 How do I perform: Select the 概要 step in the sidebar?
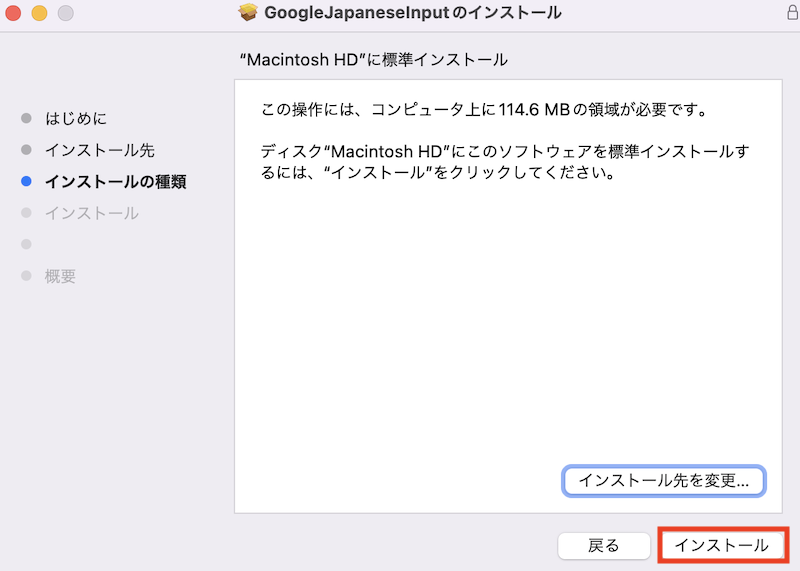[x=60, y=276]
